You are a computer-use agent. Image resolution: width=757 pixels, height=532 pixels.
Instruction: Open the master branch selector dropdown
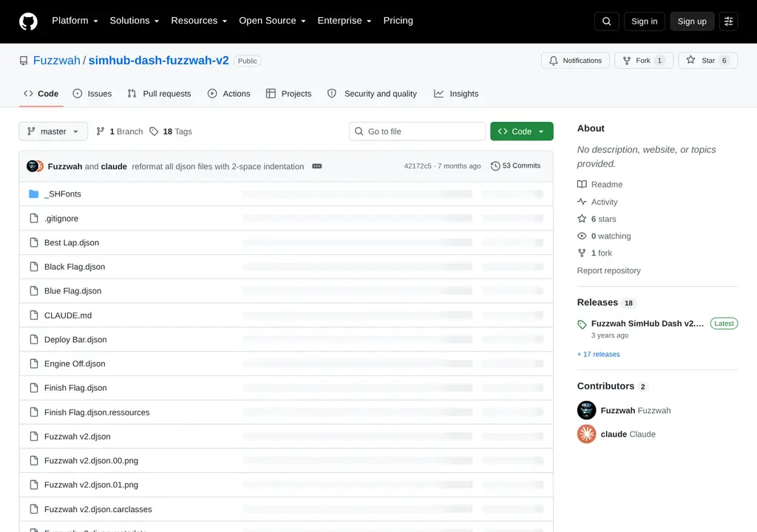(x=53, y=132)
